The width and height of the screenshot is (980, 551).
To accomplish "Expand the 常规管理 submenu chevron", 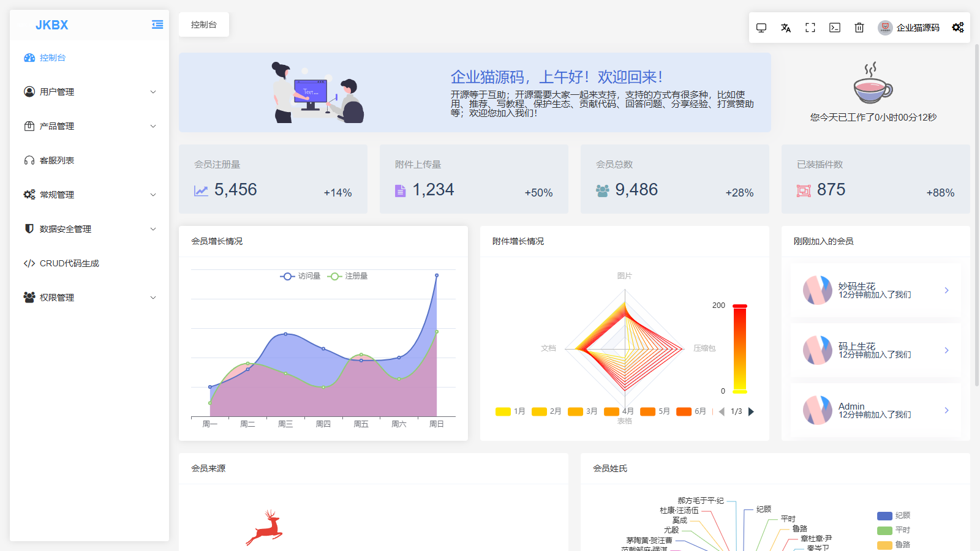I will (153, 195).
